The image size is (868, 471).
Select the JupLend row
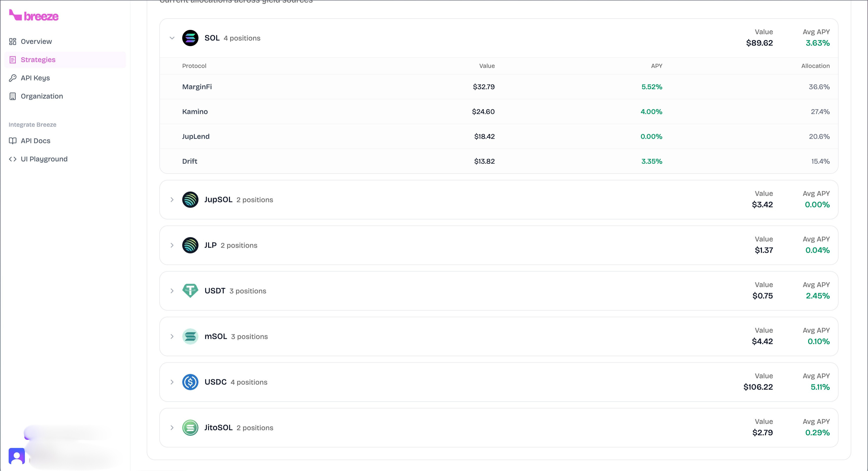click(196, 136)
